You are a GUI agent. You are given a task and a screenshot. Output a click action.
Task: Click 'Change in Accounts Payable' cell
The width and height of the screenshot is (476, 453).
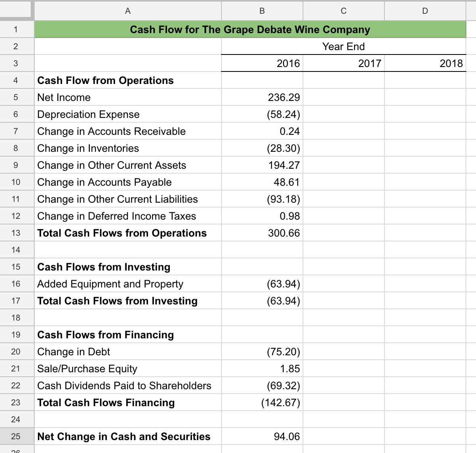tap(128, 182)
